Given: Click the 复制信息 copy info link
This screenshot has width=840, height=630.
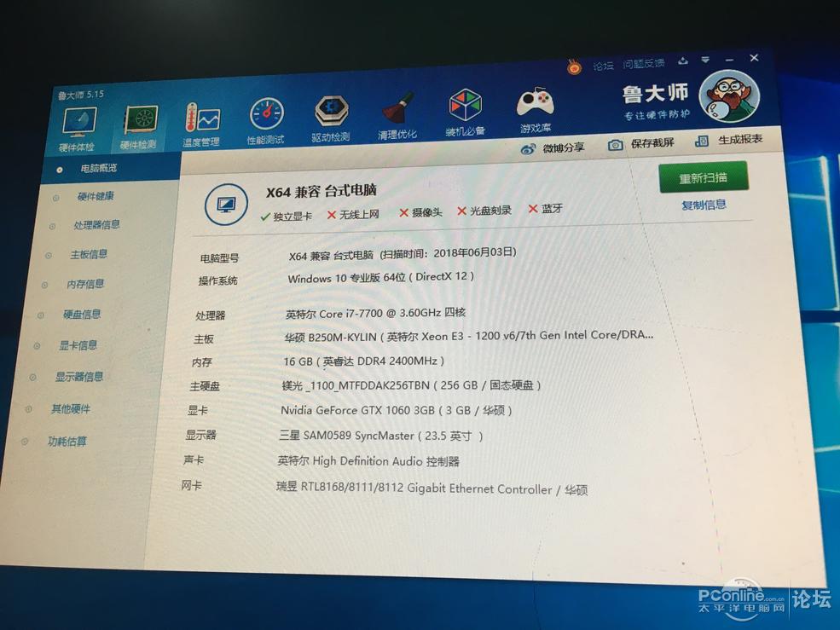Looking at the screenshot, I should click(704, 205).
